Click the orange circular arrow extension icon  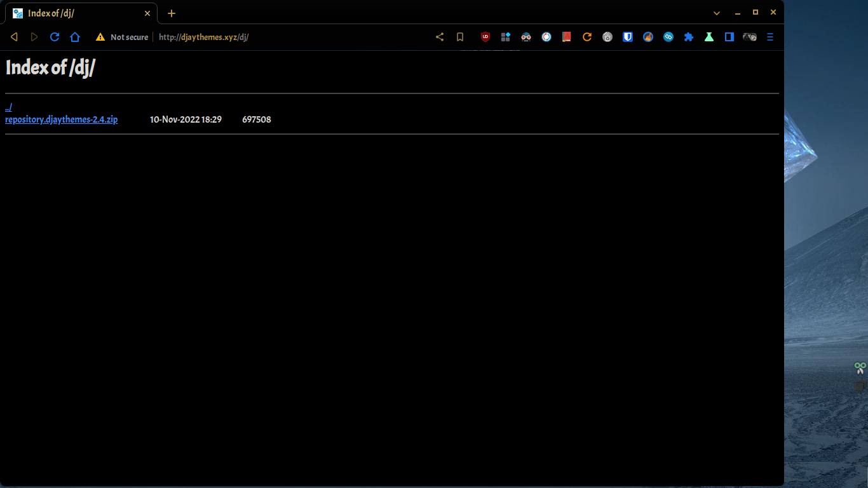(x=587, y=37)
